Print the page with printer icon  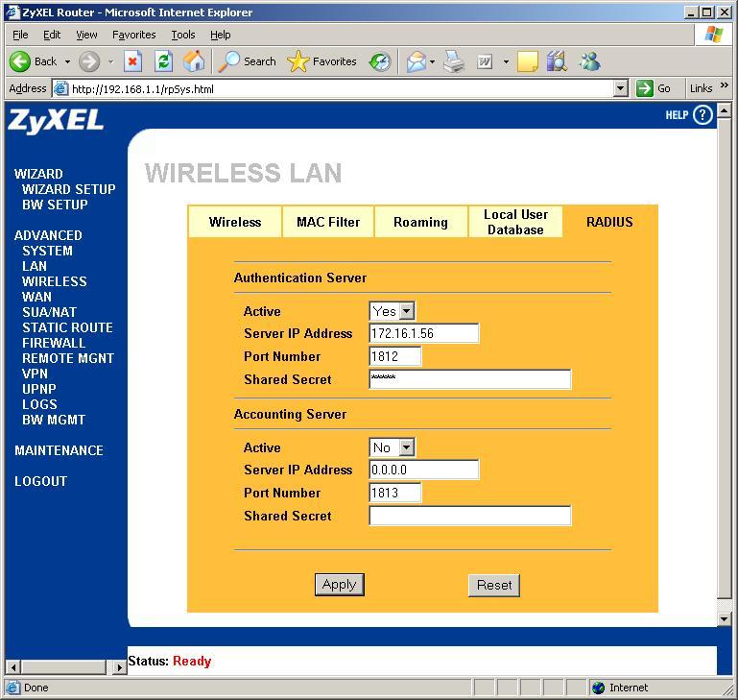tap(454, 61)
